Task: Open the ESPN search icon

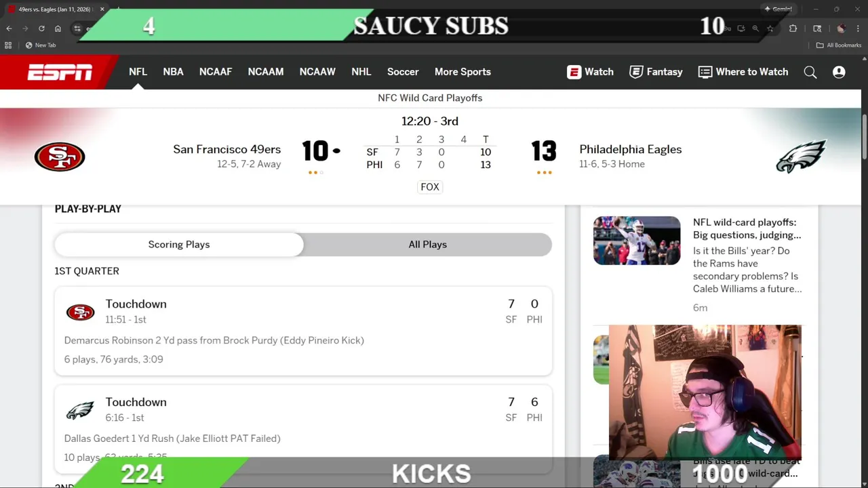Action: 810,72
